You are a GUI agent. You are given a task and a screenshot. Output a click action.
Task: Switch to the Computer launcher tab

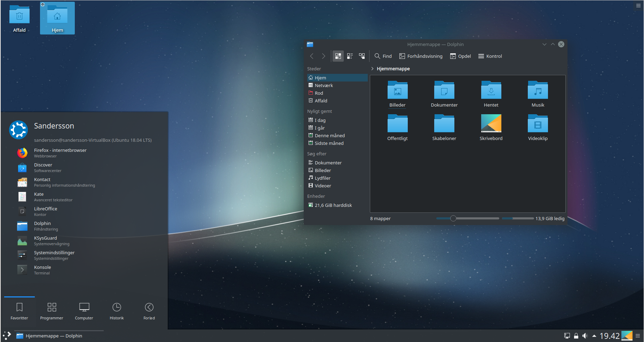click(x=84, y=311)
